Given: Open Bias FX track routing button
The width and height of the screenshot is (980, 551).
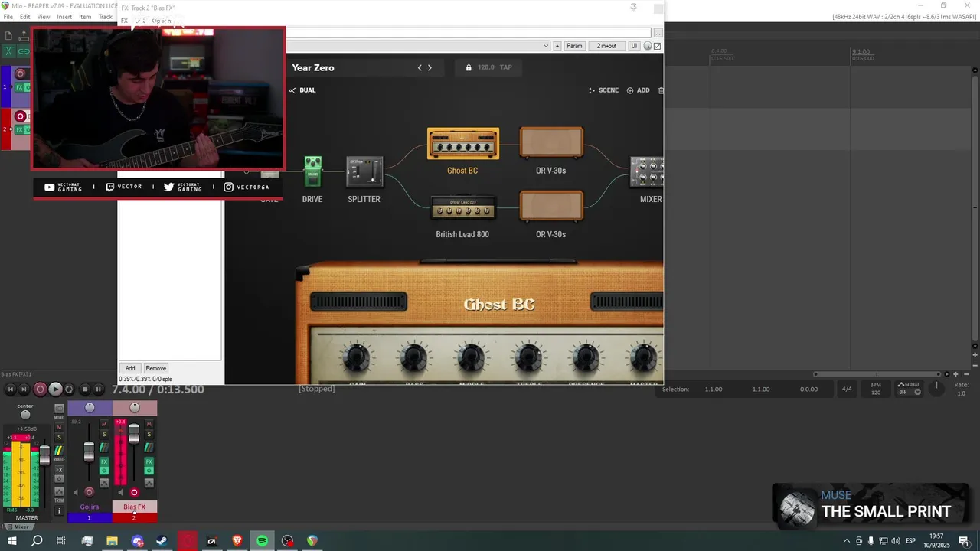Looking at the screenshot, I should (x=149, y=447).
